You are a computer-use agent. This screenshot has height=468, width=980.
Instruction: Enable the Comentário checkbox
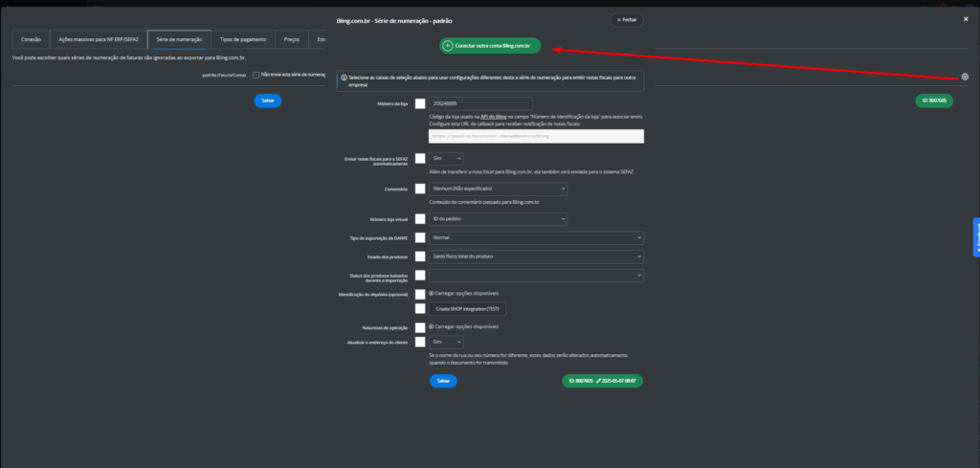[x=420, y=189]
